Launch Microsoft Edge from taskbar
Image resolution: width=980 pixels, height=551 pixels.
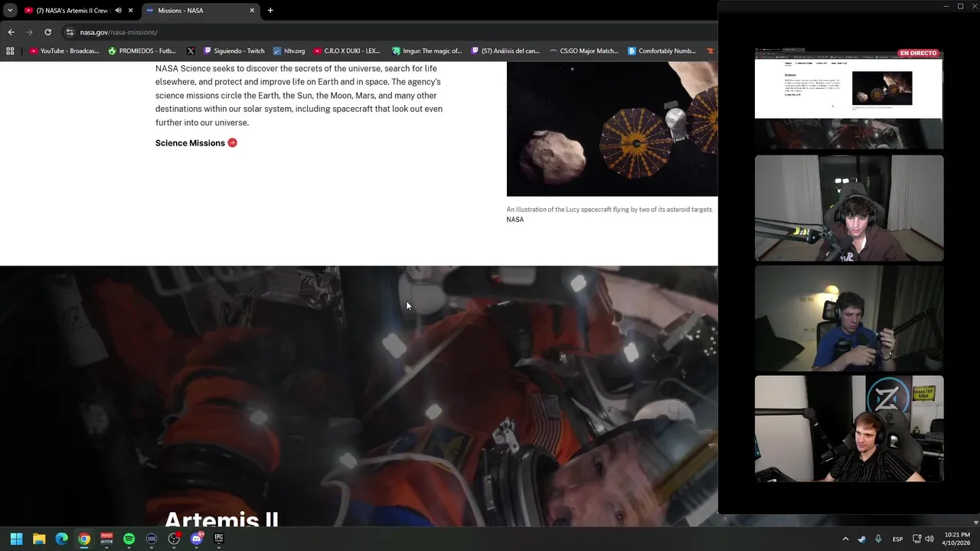[61, 539]
